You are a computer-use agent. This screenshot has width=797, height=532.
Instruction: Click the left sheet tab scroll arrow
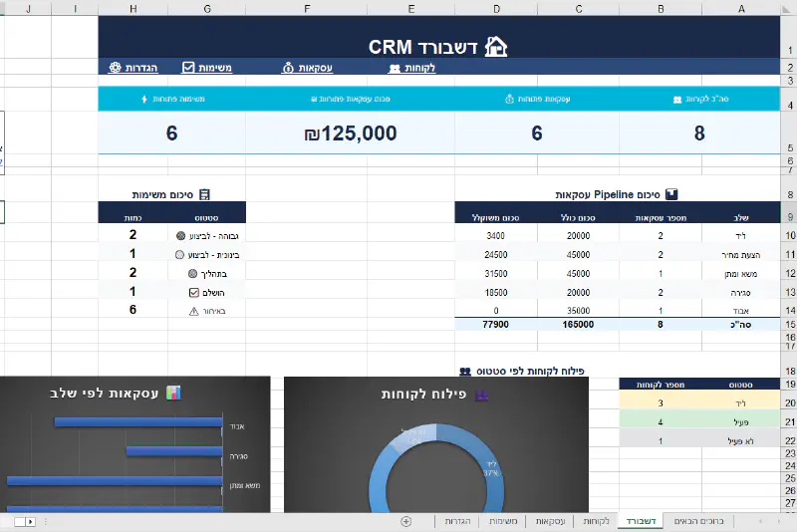tap(760, 521)
